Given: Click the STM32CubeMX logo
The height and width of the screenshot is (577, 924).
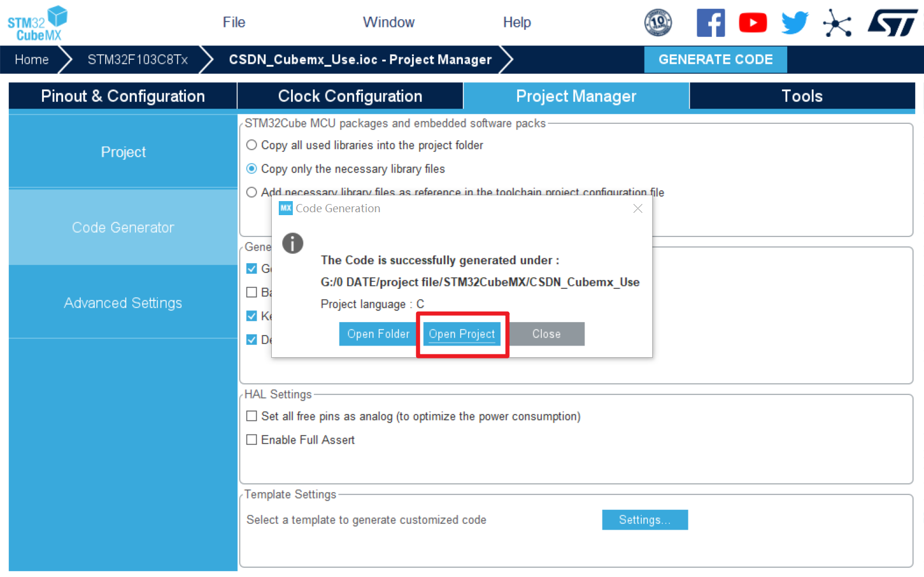Looking at the screenshot, I should pyautogui.click(x=37, y=23).
